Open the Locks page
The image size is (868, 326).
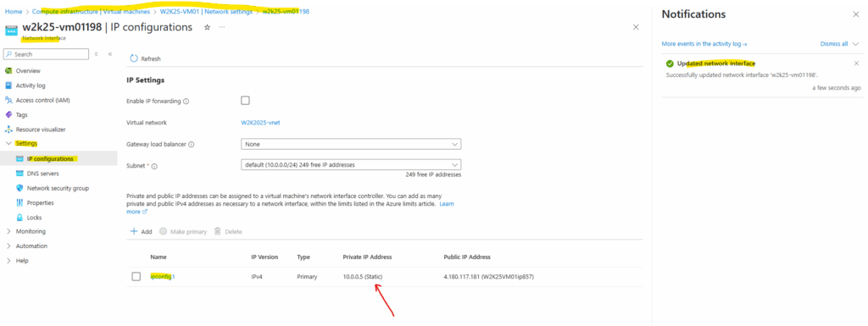(34, 217)
